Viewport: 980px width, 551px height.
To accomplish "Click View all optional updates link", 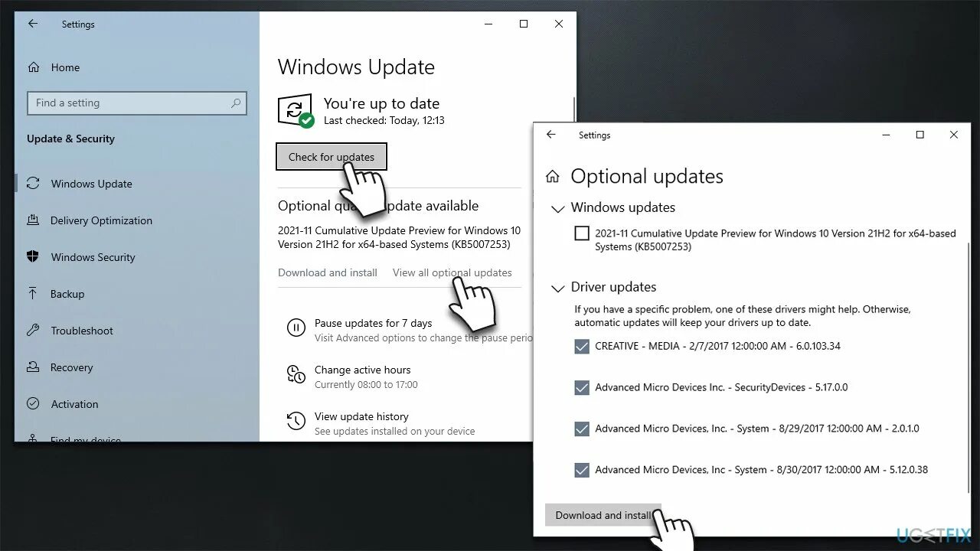I will pyautogui.click(x=452, y=272).
